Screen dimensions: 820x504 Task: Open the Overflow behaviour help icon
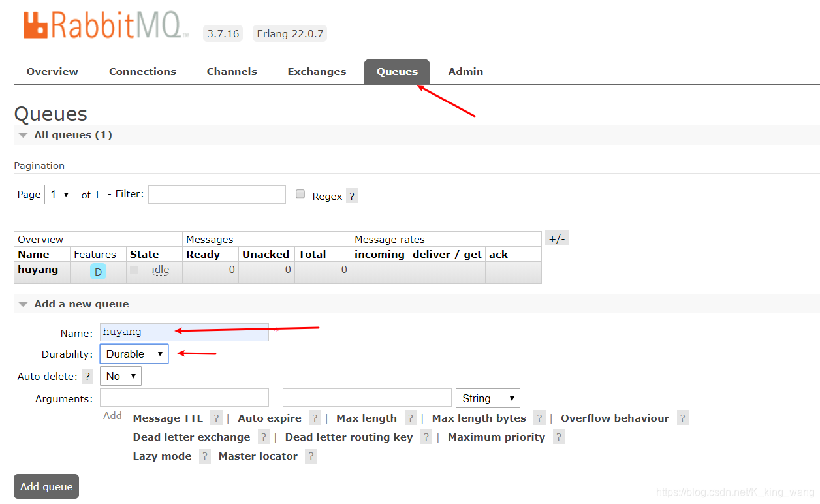coord(682,418)
